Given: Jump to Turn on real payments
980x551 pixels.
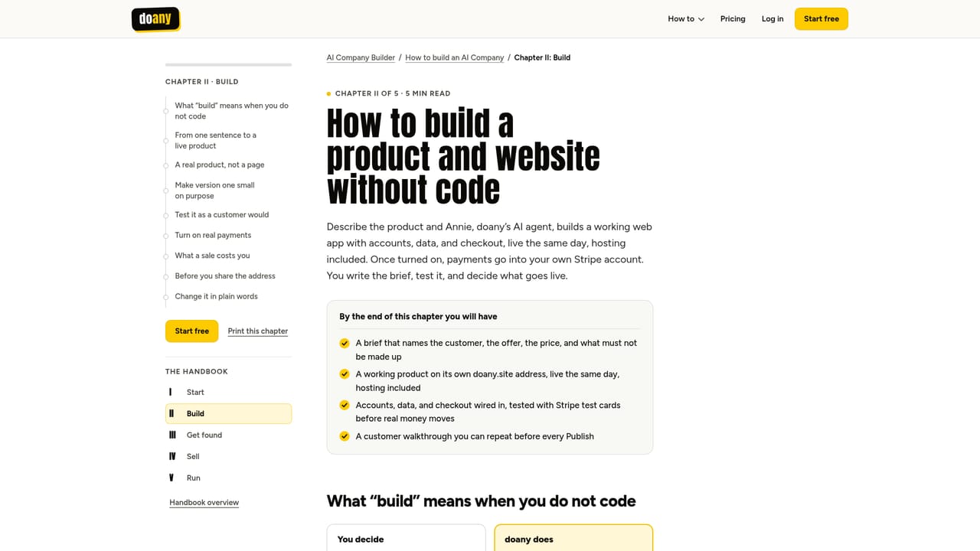Looking at the screenshot, I should click(x=213, y=236).
